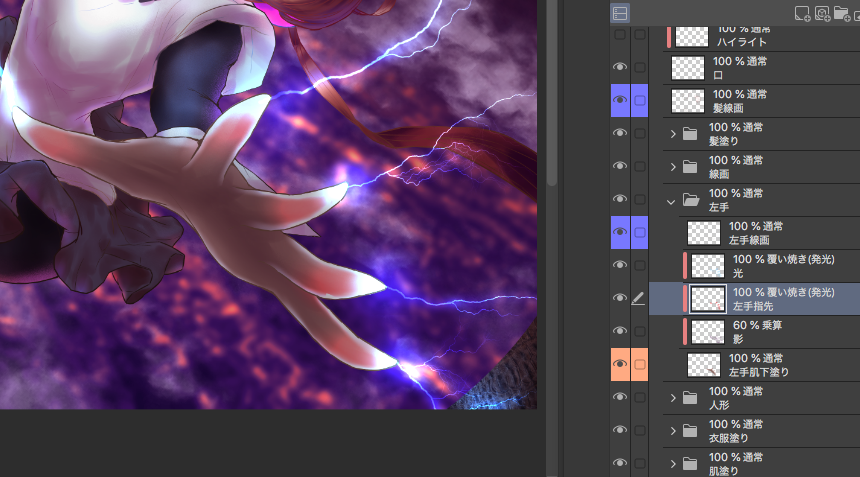This screenshot has height=477, width=860.
Task: Expand the 髪塗り folder
Action: click(673, 134)
